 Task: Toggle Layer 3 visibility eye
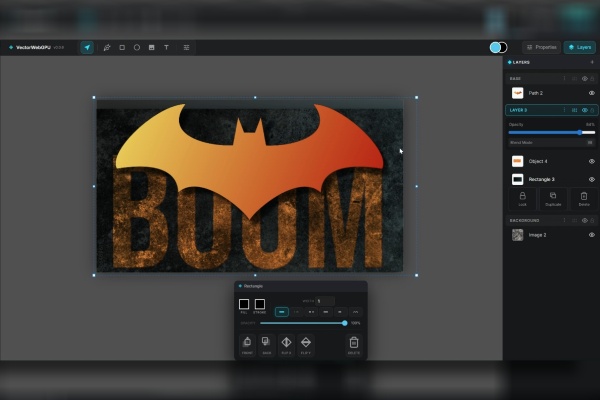[x=585, y=110]
